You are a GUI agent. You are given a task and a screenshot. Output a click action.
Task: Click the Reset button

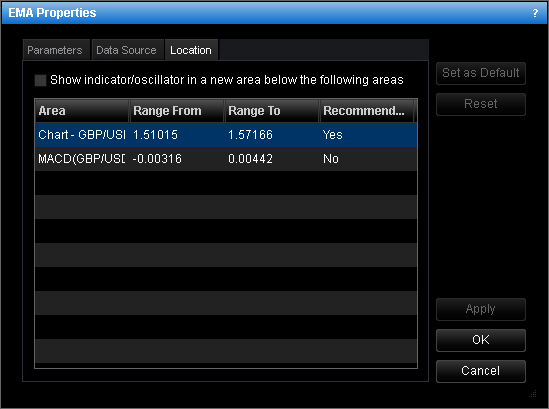(481, 104)
